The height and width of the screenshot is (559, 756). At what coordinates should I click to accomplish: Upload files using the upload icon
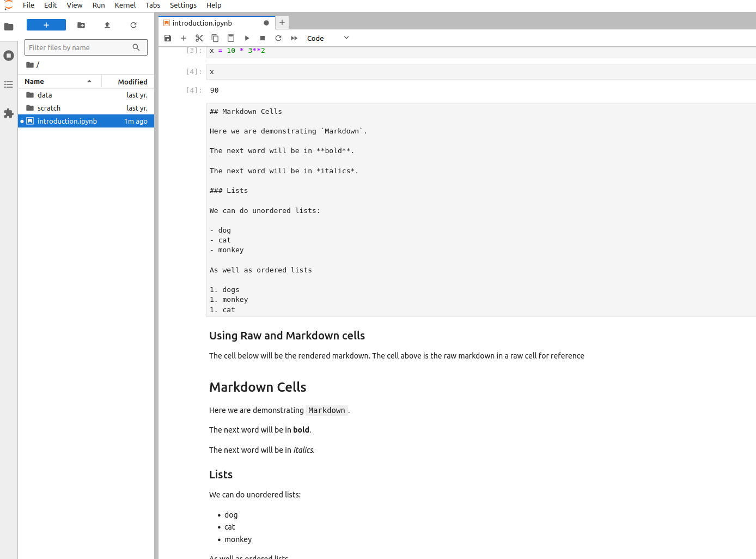107,25
